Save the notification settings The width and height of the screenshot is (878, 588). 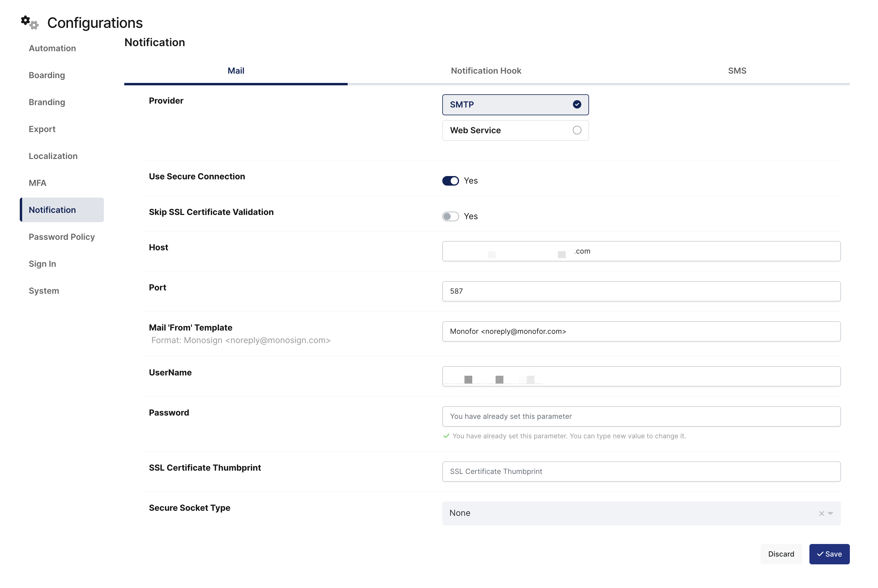click(x=829, y=554)
